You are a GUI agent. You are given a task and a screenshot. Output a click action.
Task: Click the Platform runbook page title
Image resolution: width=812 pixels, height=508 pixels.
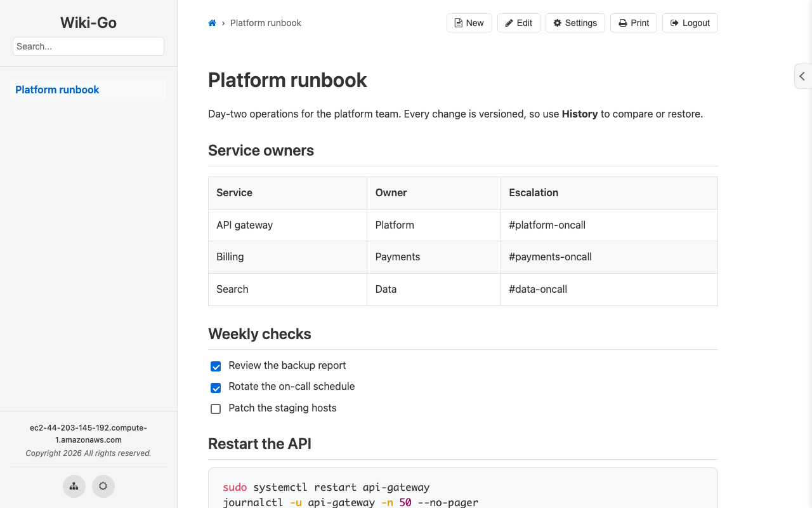click(x=287, y=80)
